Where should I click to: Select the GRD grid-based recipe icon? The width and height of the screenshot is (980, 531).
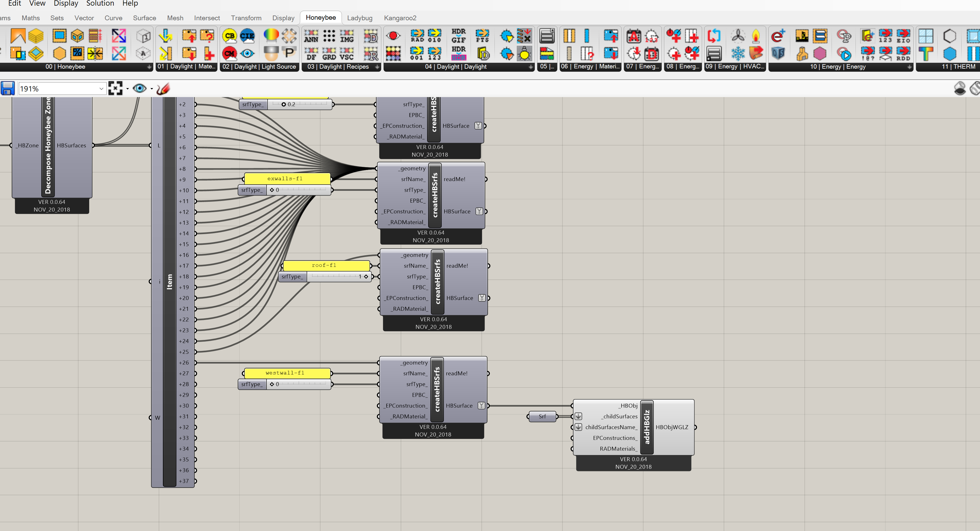point(329,54)
